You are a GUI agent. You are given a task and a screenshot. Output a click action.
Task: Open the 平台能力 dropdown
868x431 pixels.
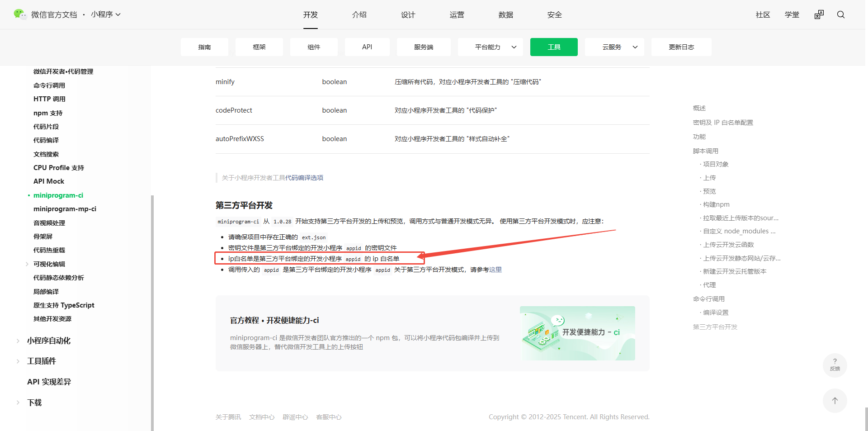point(490,47)
